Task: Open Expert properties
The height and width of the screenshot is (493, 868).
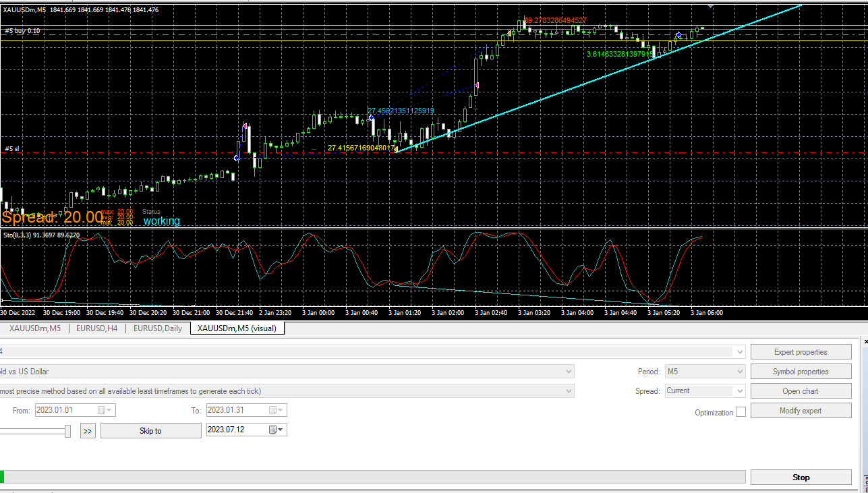Action: pyautogui.click(x=801, y=352)
